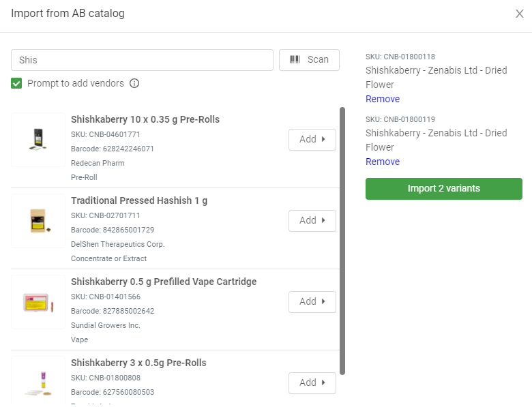Open Shishkaberry Vape Cartridge product thumbnail
Viewport: 532px width, 407px height.
click(38, 302)
